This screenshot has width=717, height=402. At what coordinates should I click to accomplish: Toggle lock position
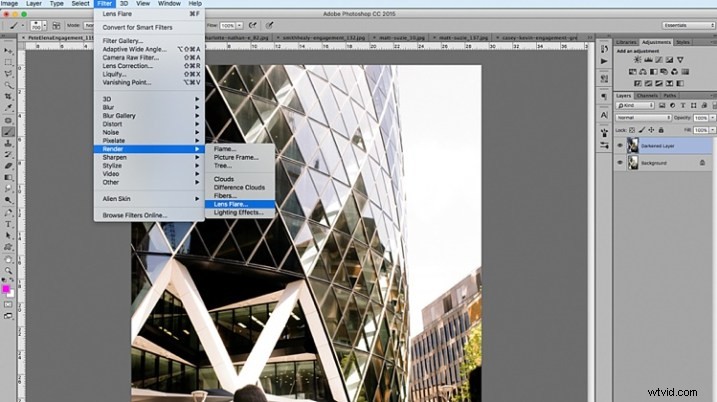(652, 130)
